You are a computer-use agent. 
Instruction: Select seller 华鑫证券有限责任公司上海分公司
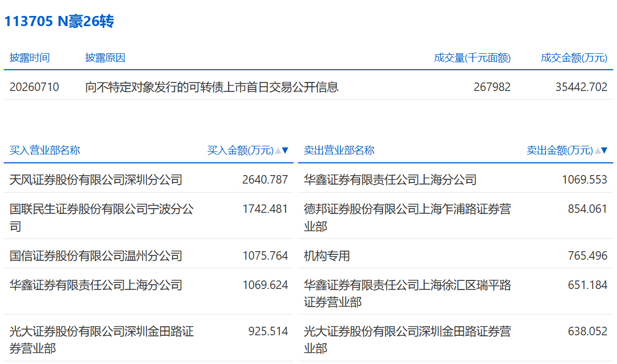click(x=390, y=180)
